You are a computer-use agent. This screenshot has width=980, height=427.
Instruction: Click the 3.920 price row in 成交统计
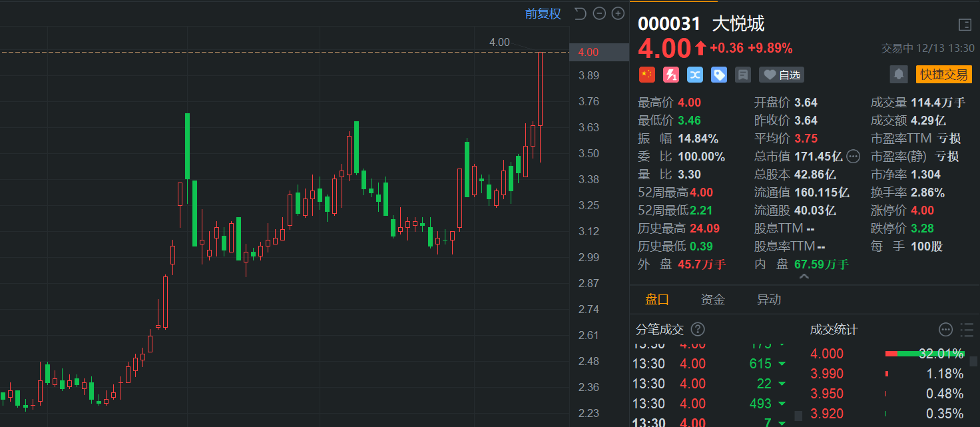point(887,414)
